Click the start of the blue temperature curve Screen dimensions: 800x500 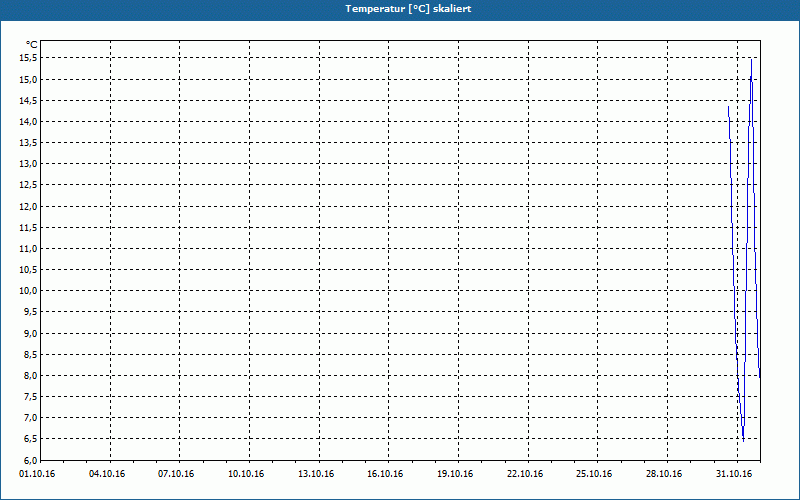[x=729, y=107]
